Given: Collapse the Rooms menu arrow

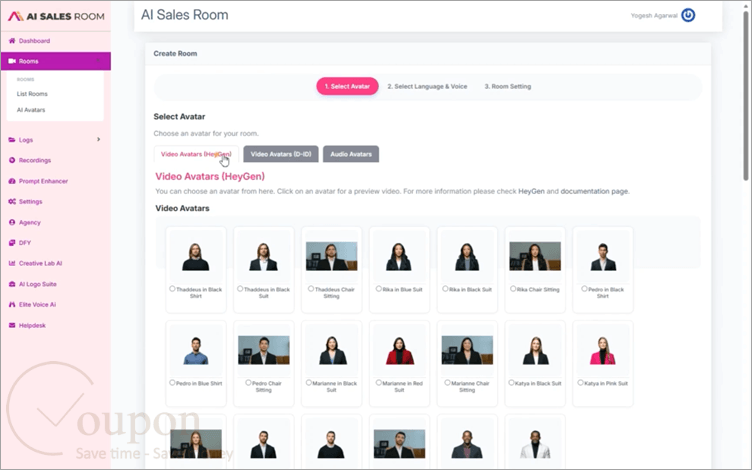Looking at the screenshot, I should pos(98,61).
